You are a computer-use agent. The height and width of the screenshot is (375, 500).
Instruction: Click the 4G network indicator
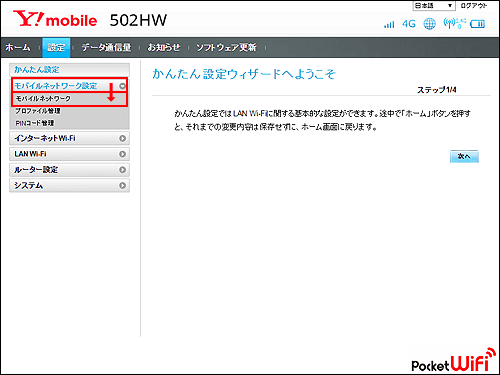tap(409, 24)
